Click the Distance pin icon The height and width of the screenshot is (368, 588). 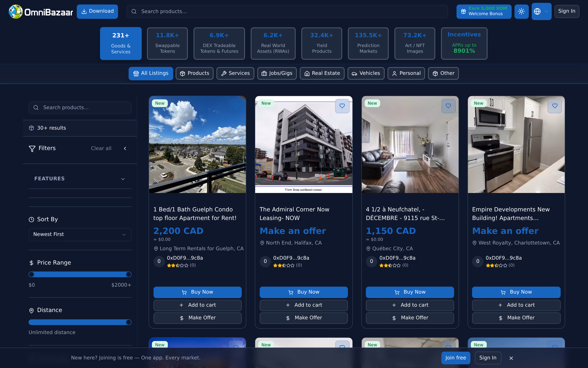click(x=31, y=311)
